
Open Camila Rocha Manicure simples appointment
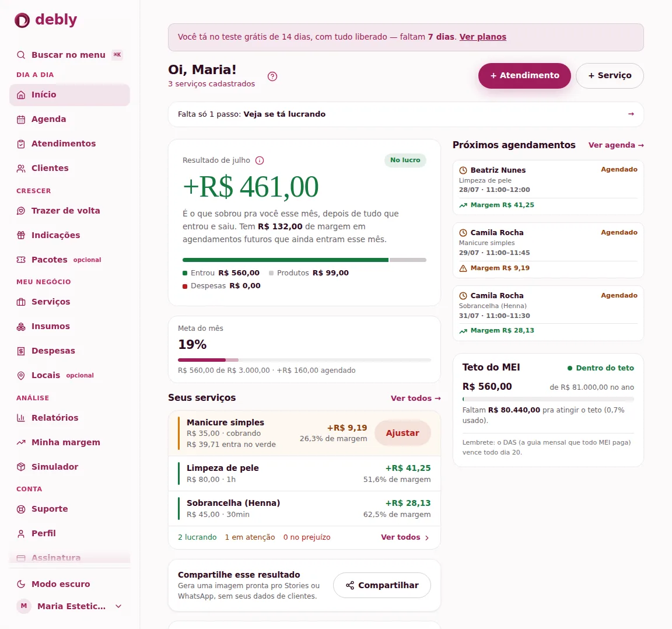click(548, 250)
